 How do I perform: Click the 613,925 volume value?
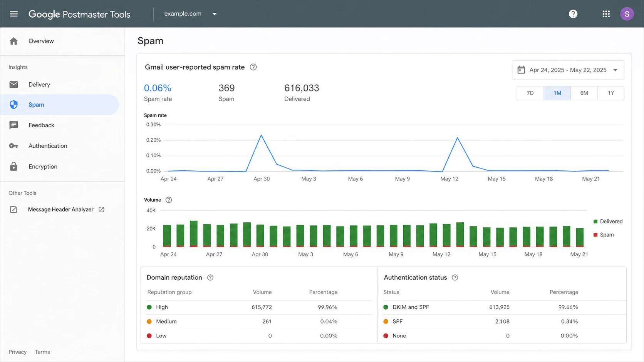click(x=499, y=307)
